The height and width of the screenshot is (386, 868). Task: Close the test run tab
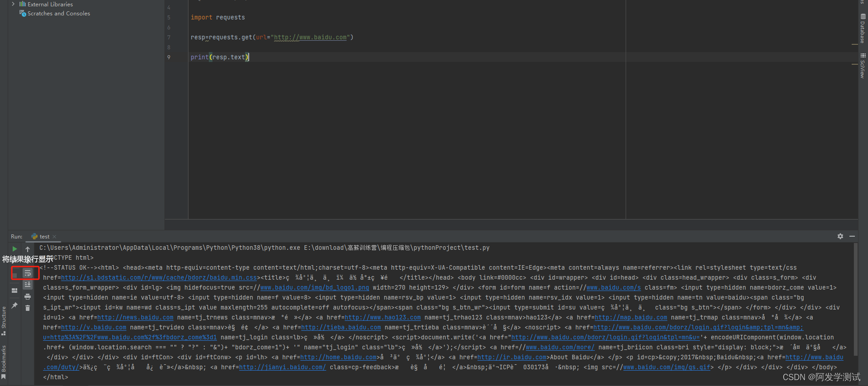54,237
